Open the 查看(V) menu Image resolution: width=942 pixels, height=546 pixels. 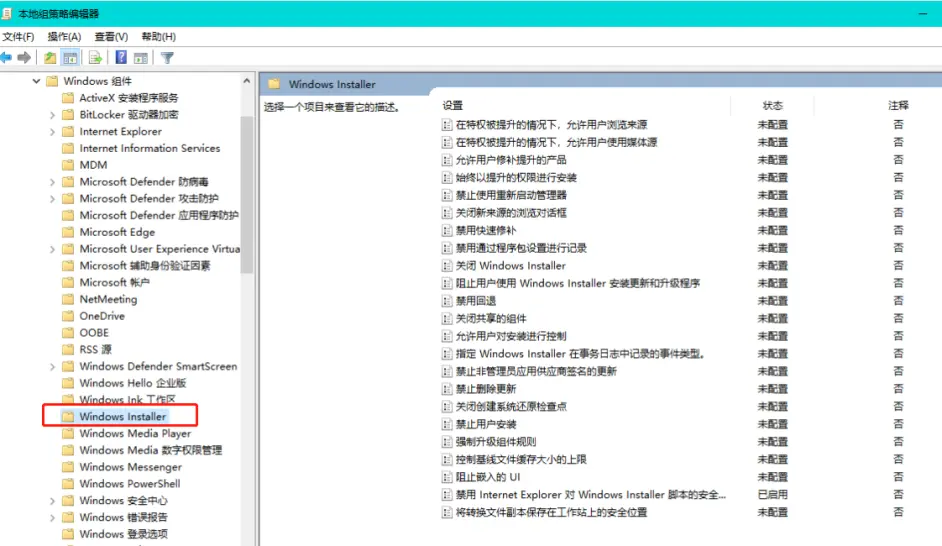[111, 37]
